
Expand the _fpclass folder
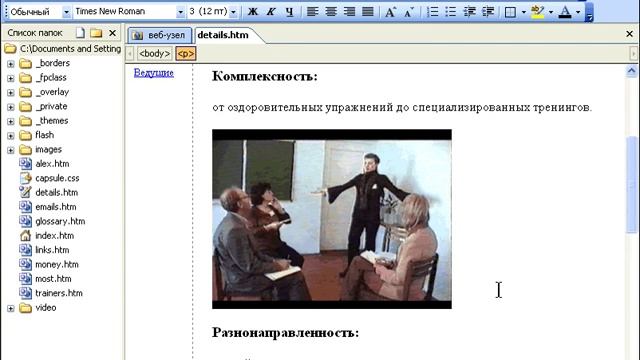tap(11, 78)
